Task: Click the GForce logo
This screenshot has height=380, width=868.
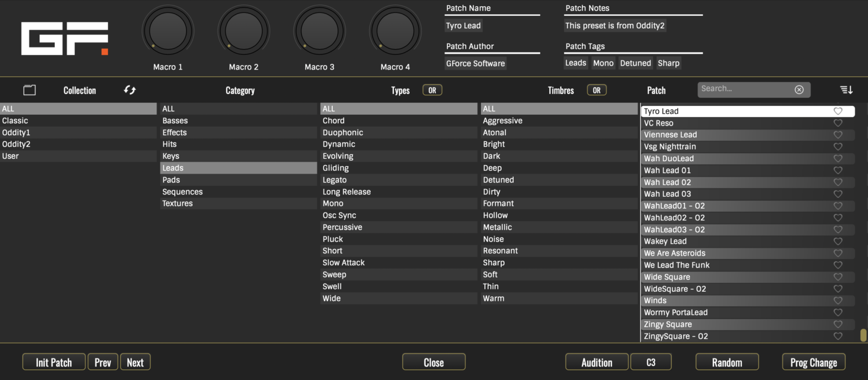Action: (x=64, y=38)
